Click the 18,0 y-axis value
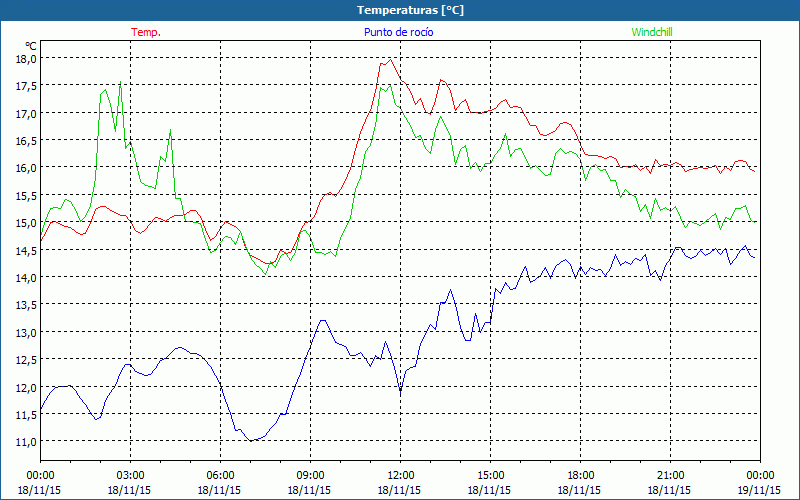 (26, 59)
